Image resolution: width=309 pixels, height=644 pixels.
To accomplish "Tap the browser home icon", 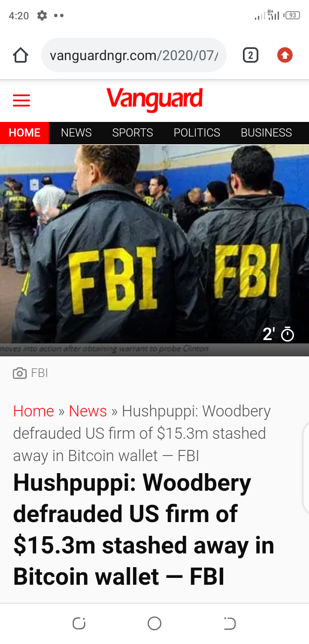I will tap(20, 55).
